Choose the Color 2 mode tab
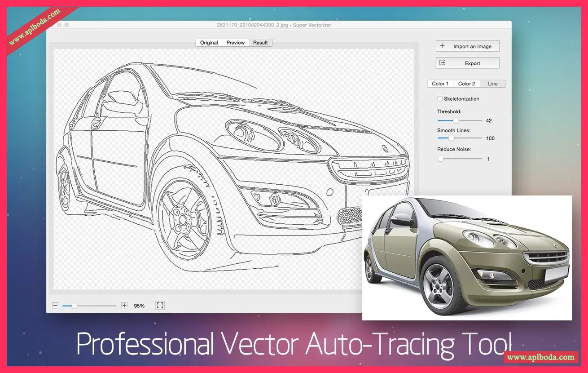This screenshot has width=588, height=373. pos(466,84)
